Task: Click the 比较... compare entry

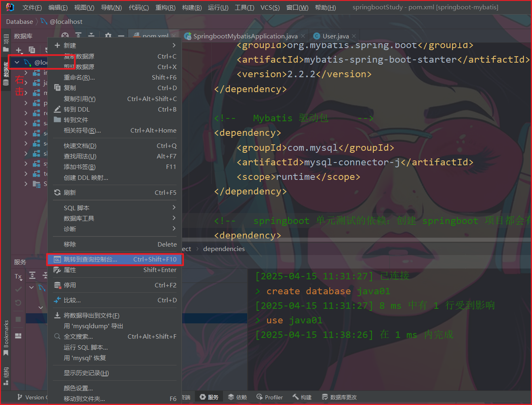Action: [115, 300]
